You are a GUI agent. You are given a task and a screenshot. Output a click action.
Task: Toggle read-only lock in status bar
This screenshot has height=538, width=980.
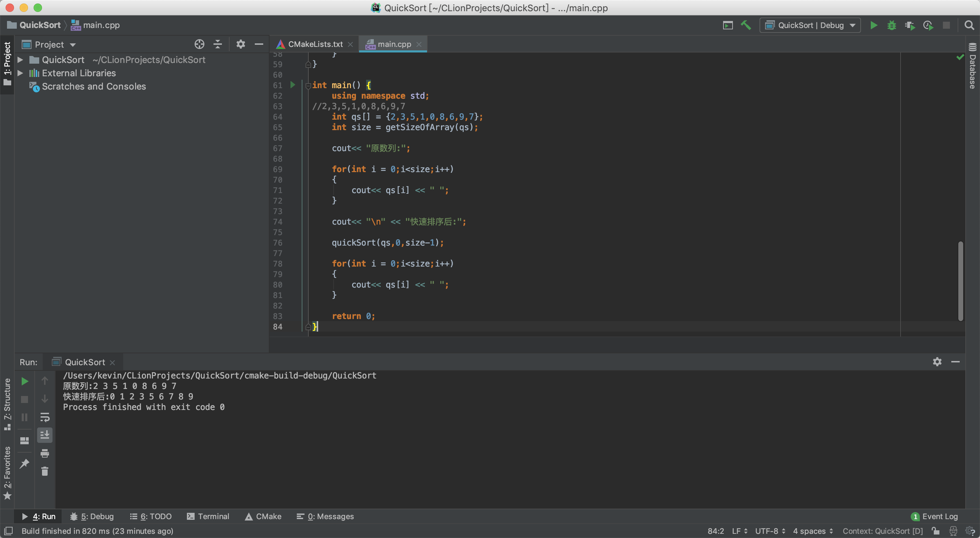936,531
